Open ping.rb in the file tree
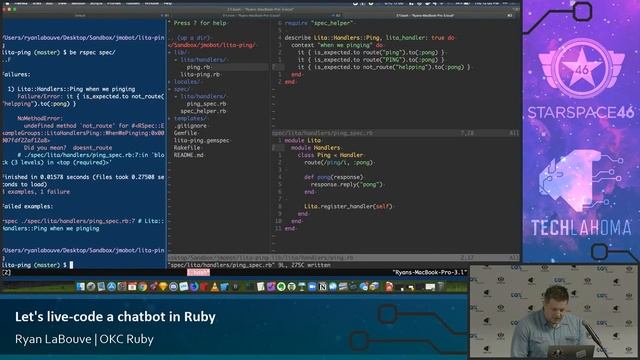The image size is (640, 360). 200,67
